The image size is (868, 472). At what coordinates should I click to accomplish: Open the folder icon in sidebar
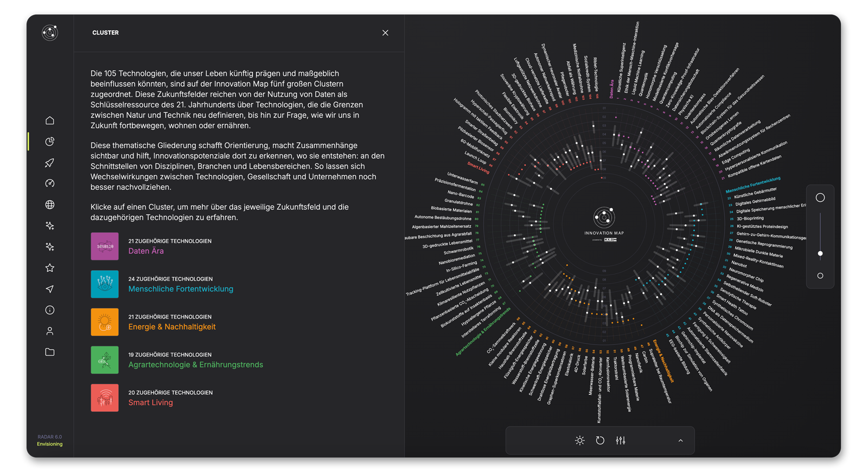[x=50, y=352]
